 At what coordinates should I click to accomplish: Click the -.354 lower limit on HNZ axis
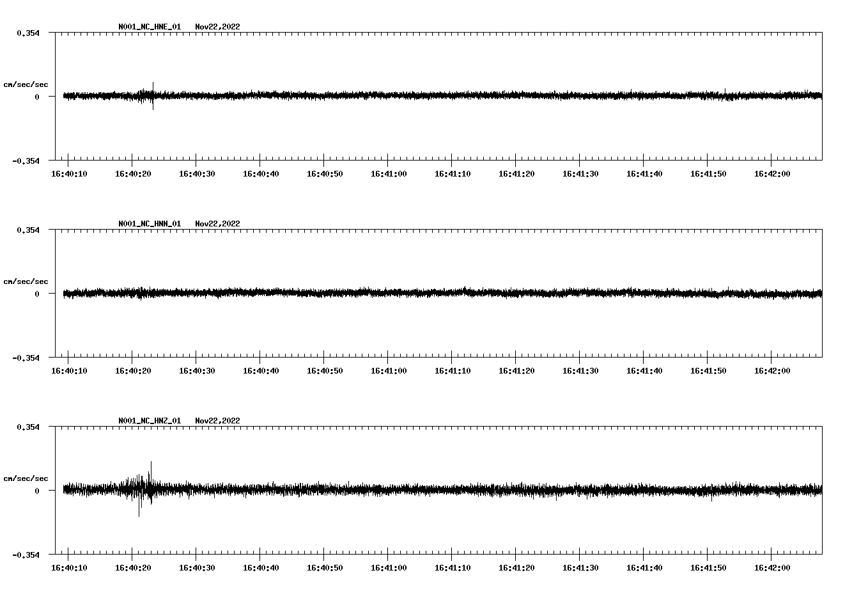click(x=26, y=555)
